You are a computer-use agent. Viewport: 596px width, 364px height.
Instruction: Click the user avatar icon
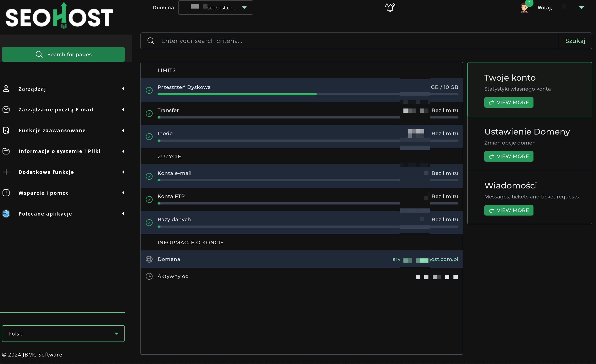click(524, 7)
